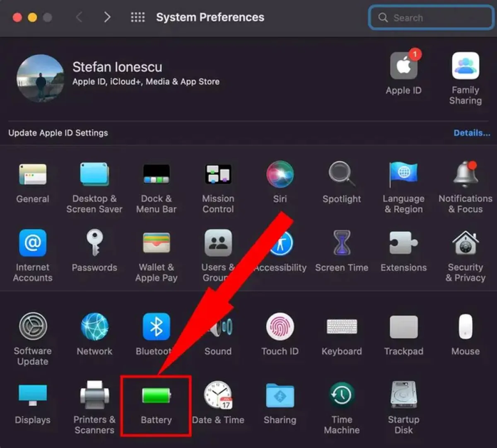
Task: Open the Touch ID preference pane
Action: pyautogui.click(x=280, y=326)
